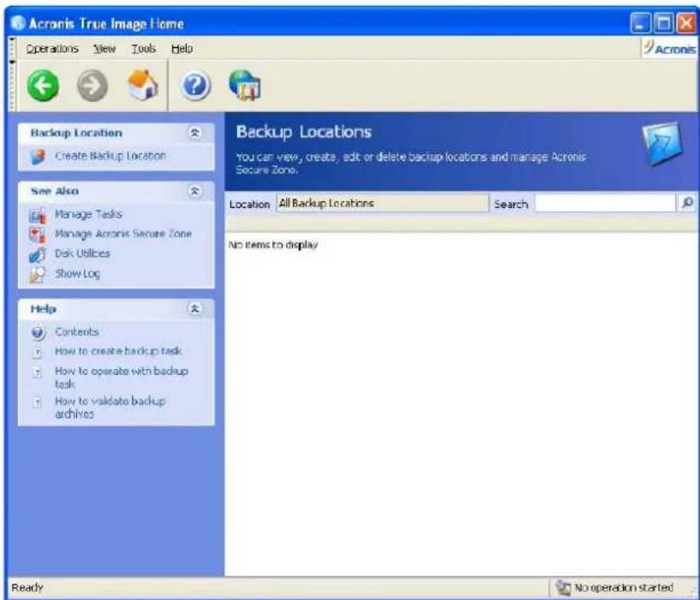This screenshot has width=700, height=600.
Task: Click the grey forward arrow button
Action: (92, 86)
